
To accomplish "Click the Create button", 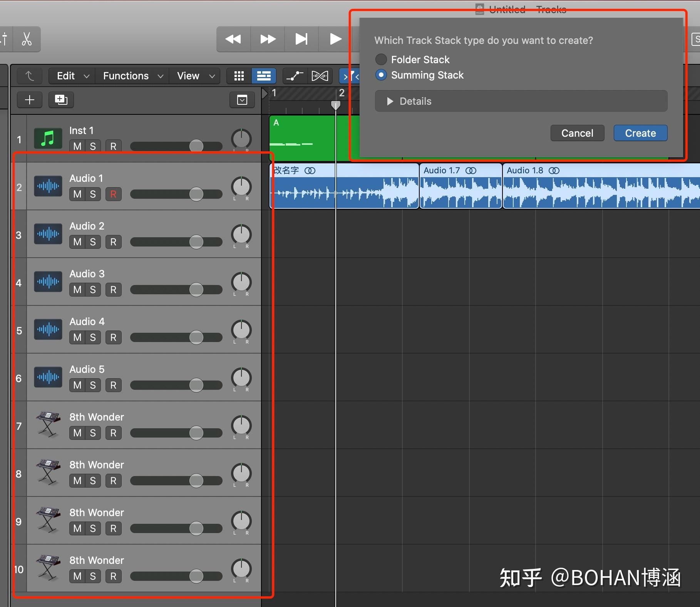I will click(x=640, y=133).
